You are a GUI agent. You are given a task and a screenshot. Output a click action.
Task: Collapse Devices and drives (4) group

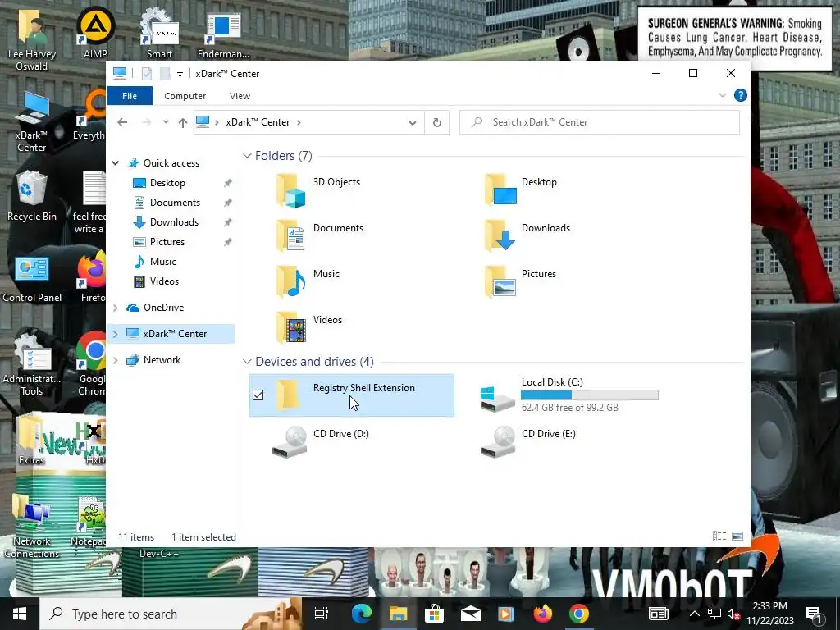[x=247, y=362]
